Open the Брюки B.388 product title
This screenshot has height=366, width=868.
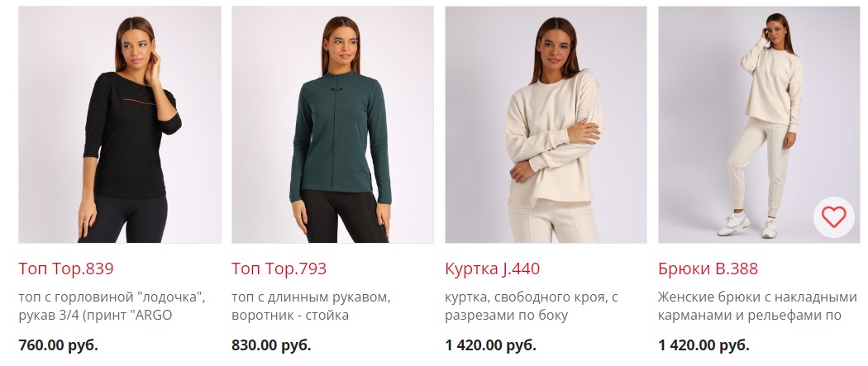(708, 269)
